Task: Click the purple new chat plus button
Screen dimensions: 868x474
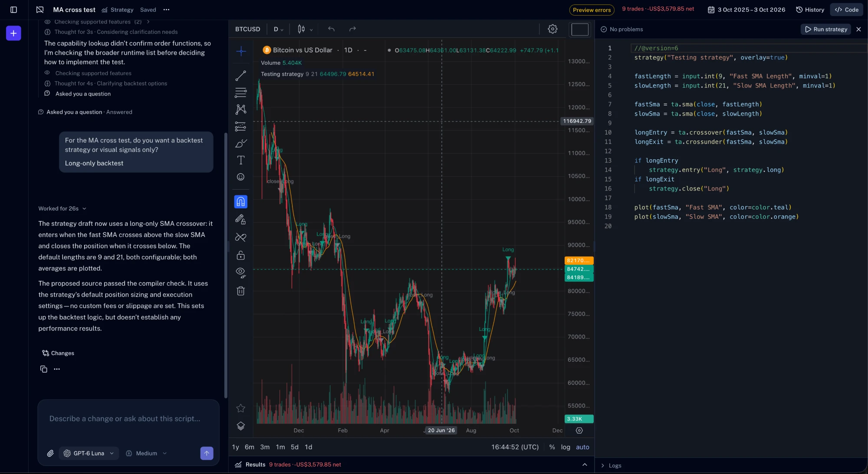Action: click(x=13, y=33)
